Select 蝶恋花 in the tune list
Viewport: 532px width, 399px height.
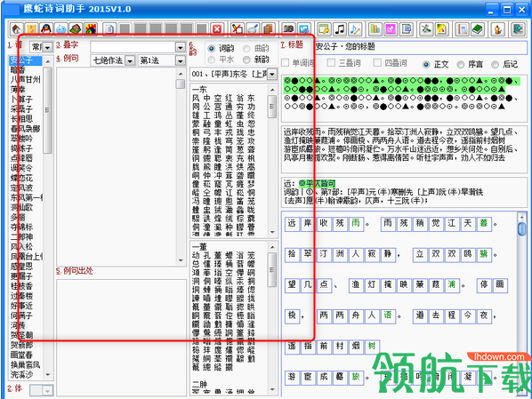tap(21, 178)
